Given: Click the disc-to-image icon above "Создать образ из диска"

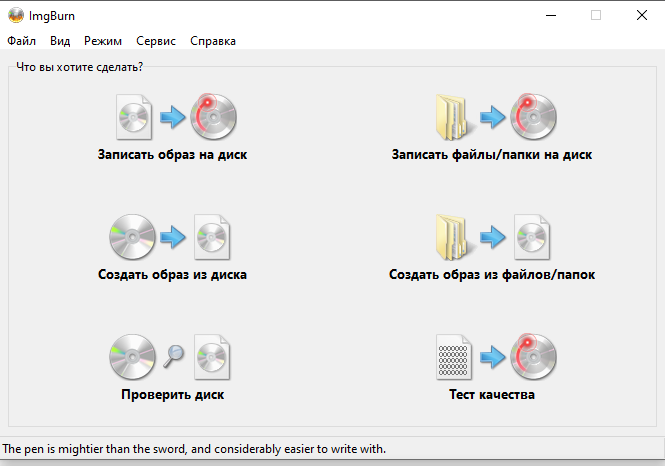Looking at the screenshot, I should [172, 237].
